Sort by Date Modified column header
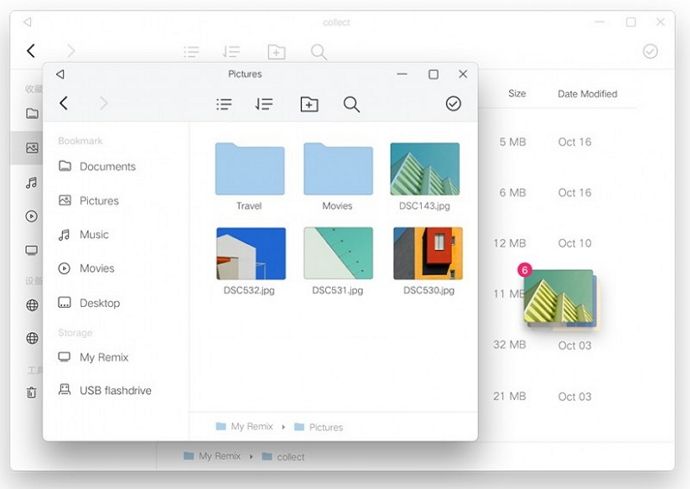The width and height of the screenshot is (690, 489). coord(587,94)
